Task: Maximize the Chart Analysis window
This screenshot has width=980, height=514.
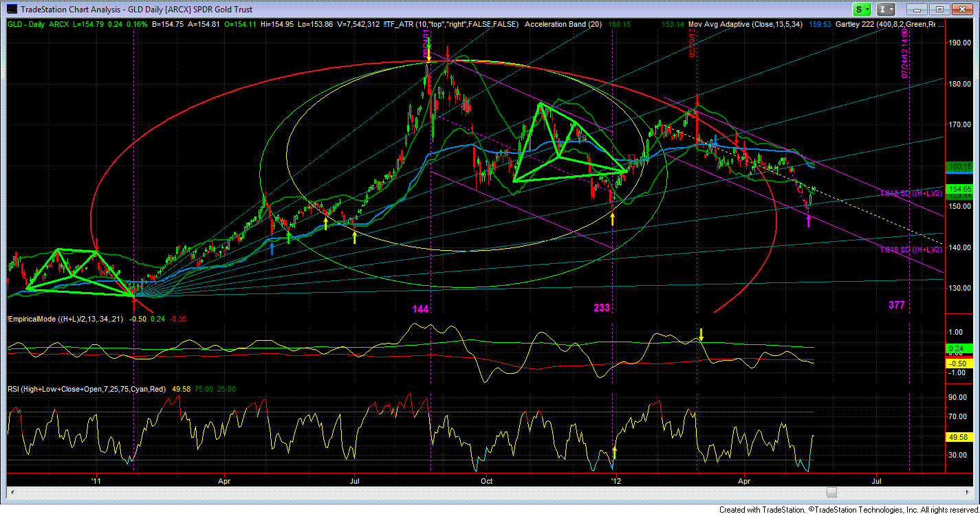Action: (x=940, y=10)
